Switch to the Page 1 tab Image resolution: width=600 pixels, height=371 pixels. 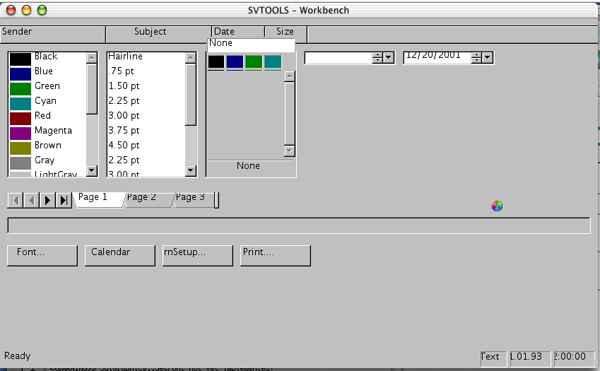[99, 199]
